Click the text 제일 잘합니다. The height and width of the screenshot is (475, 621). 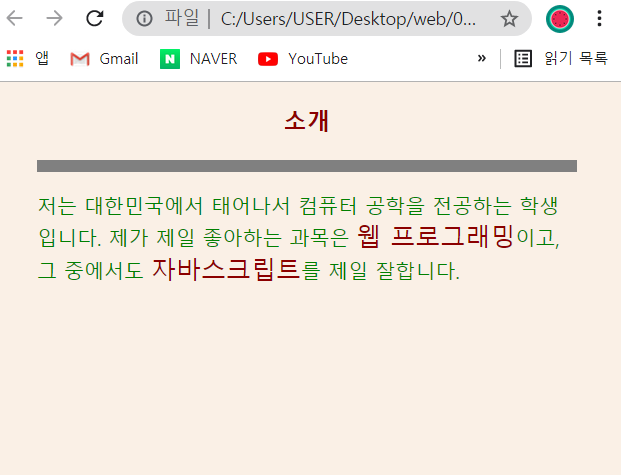(394, 271)
